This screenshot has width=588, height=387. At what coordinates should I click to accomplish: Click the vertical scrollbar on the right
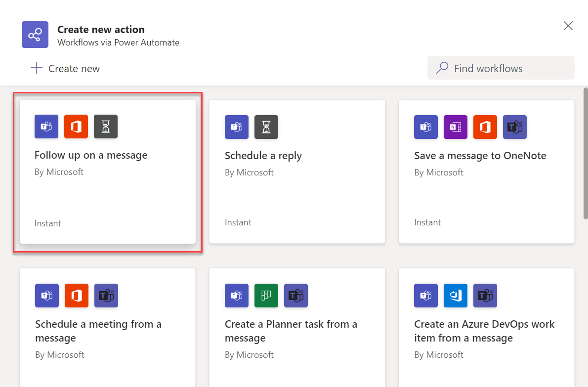pyautogui.click(x=586, y=153)
